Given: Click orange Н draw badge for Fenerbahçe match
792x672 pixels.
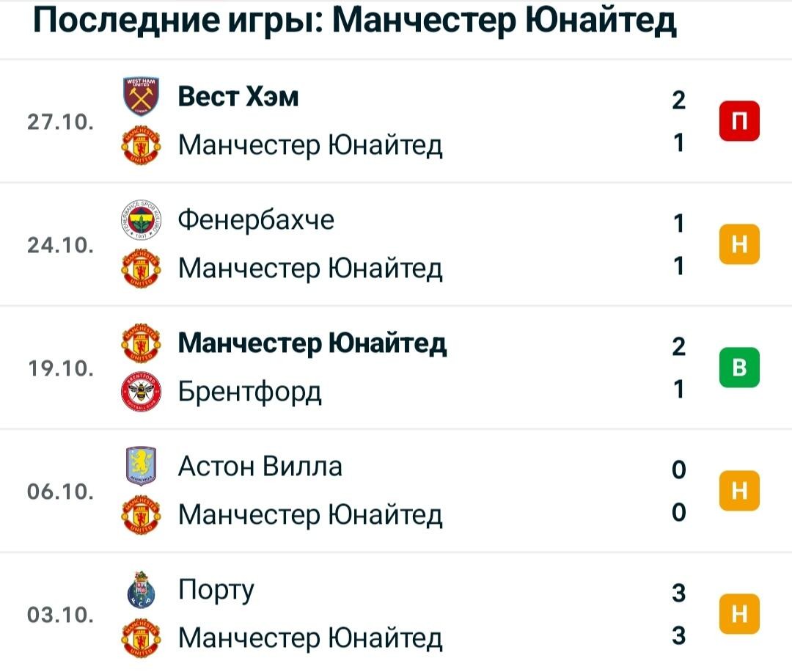Looking at the screenshot, I should [x=739, y=244].
